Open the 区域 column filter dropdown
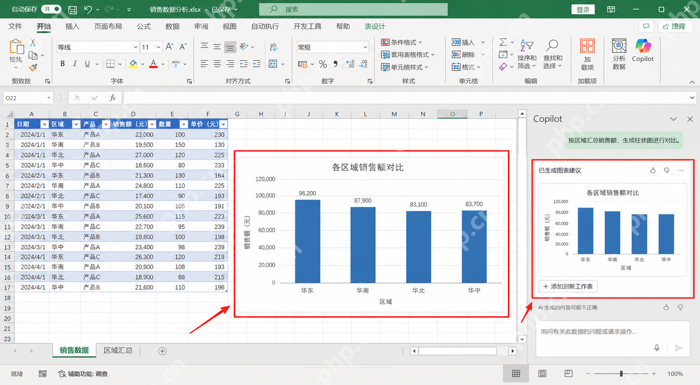The image size is (700, 385). (76, 124)
